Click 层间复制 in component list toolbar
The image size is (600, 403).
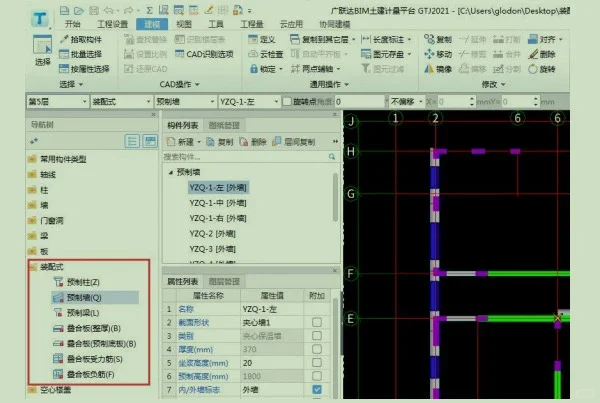[x=294, y=142]
